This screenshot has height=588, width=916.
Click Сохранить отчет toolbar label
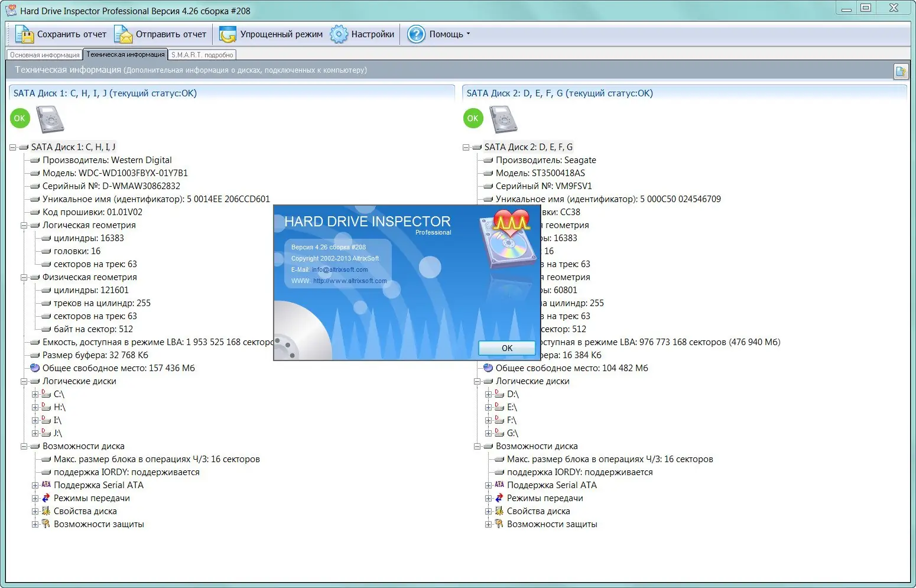point(72,34)
